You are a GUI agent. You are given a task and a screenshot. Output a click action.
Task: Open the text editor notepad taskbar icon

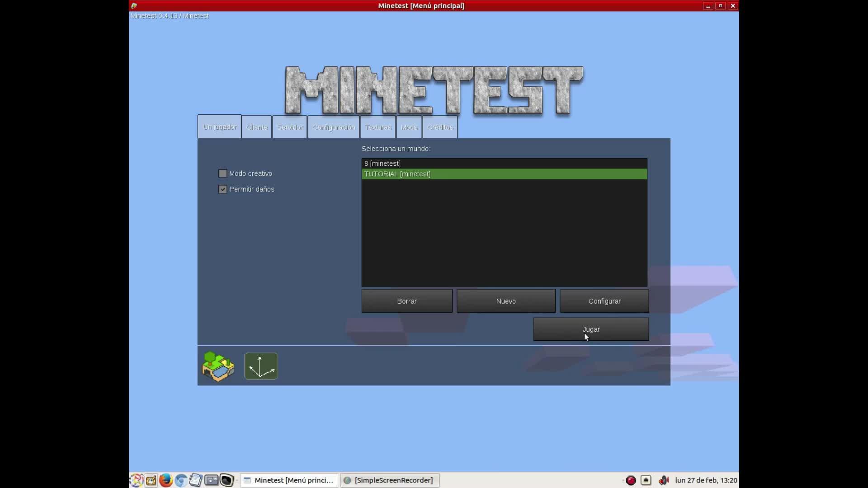point(195,480)
